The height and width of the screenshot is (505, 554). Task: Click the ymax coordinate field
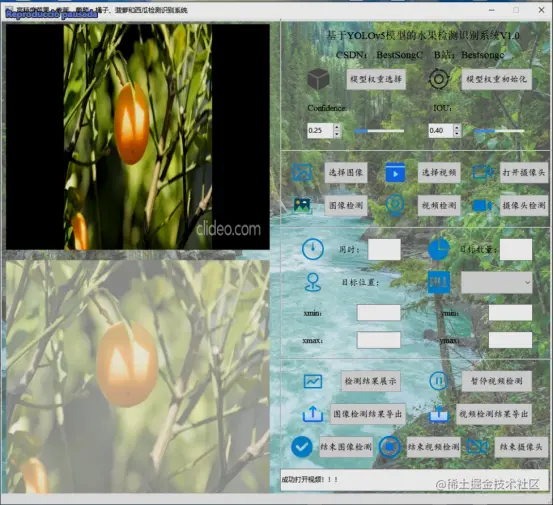pos(510,340)
